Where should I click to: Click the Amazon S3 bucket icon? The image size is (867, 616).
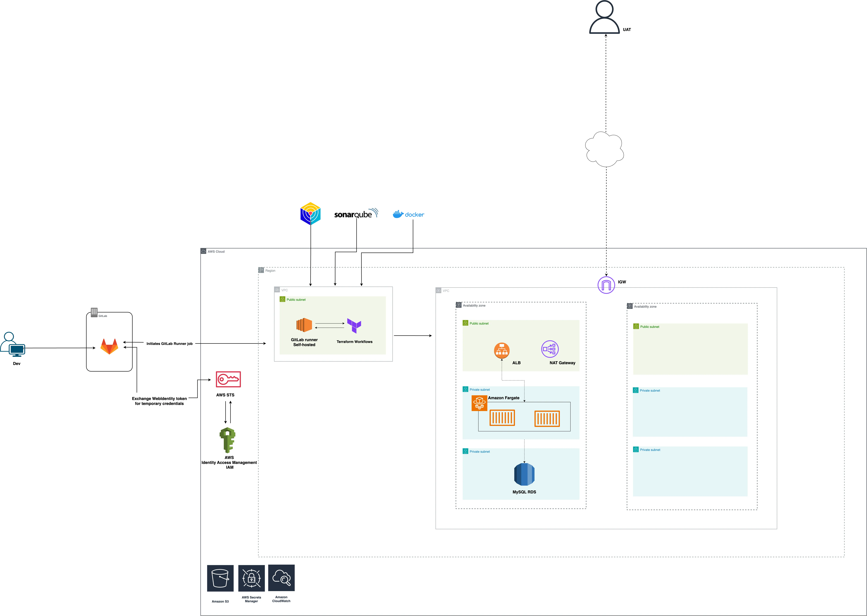(x=220, y=578)
